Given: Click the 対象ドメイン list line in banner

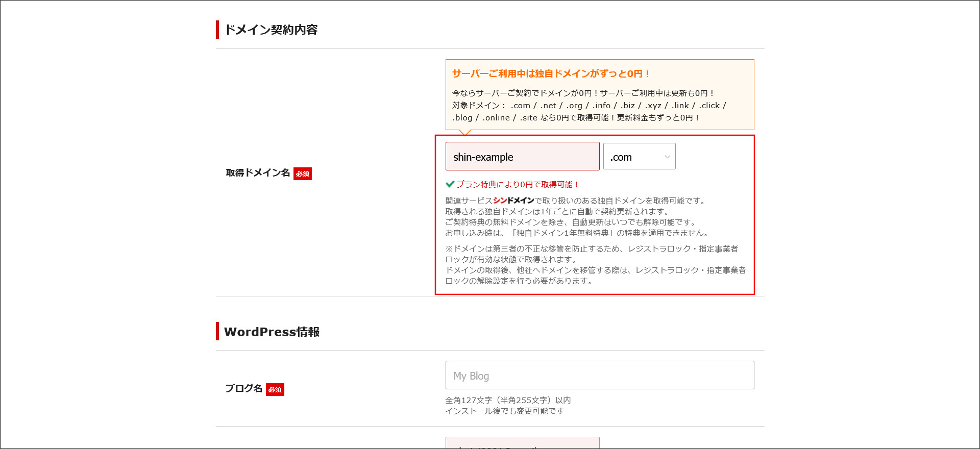Looking at the screenshot, I should pos(589,106).
